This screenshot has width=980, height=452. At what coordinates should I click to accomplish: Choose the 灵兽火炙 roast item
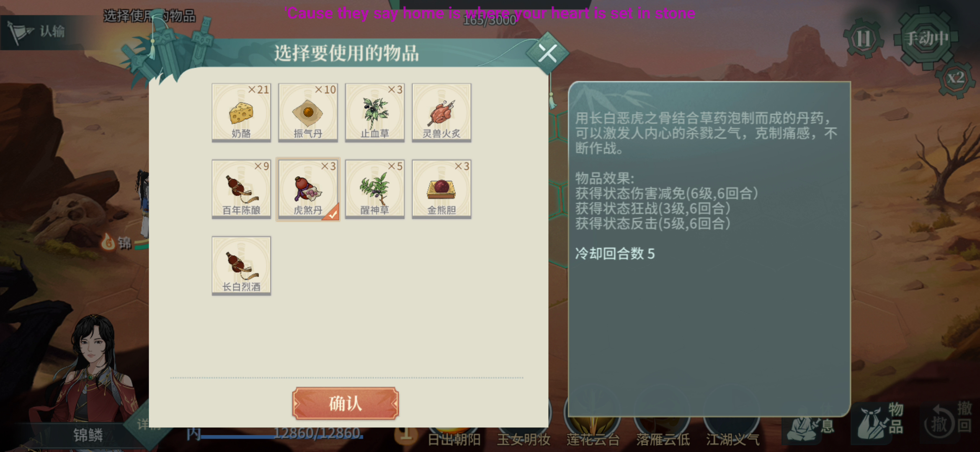click(441, 112)
